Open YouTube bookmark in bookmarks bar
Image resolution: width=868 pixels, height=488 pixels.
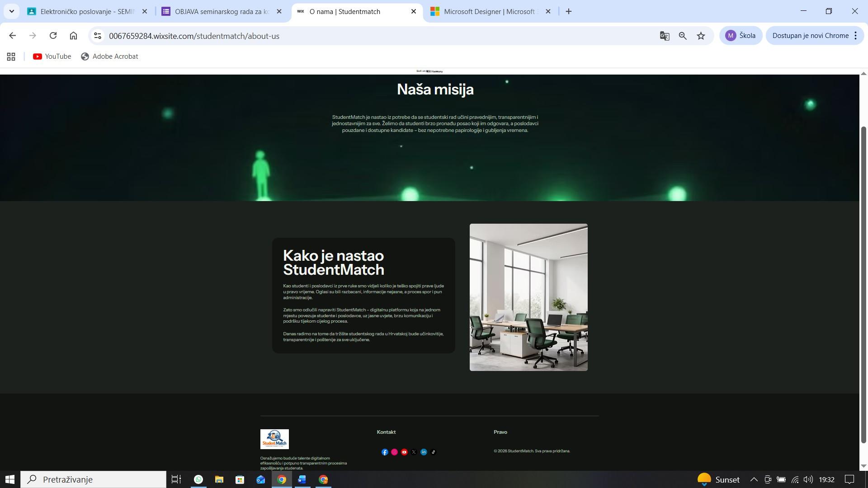(52, 56)
